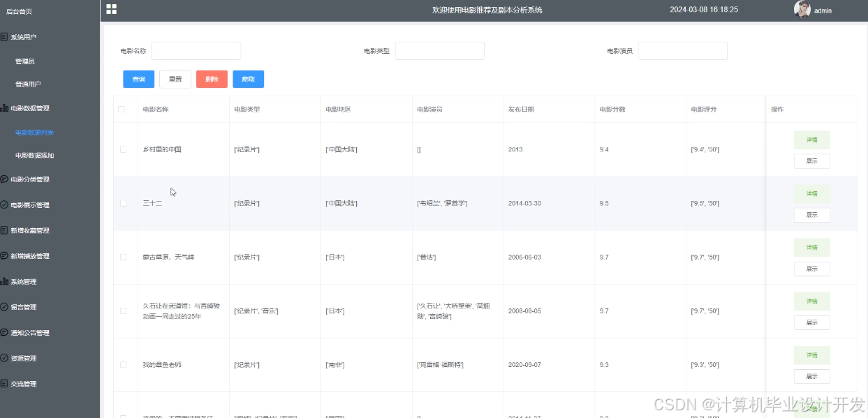This screenshot has height=418, width=868.
Task: Click the admin username text
Action: (823, 10)
